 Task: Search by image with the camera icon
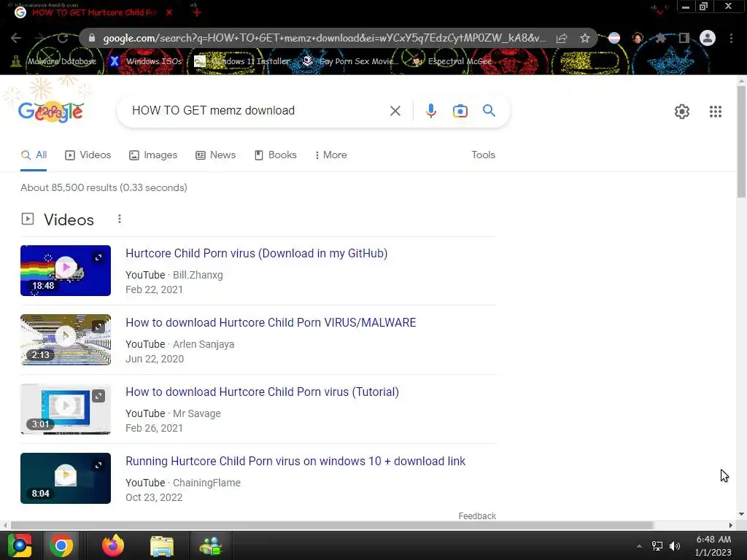[460, 111]
